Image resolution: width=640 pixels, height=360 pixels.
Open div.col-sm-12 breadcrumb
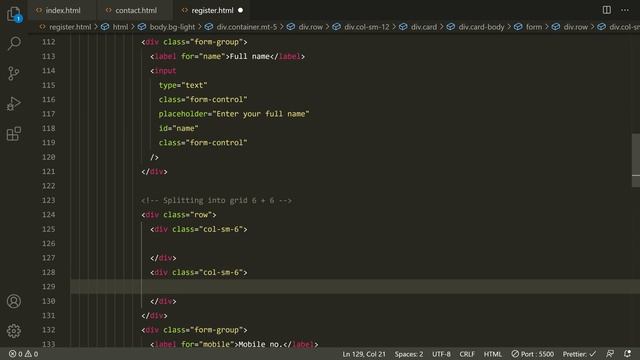(x=367, y=27)
